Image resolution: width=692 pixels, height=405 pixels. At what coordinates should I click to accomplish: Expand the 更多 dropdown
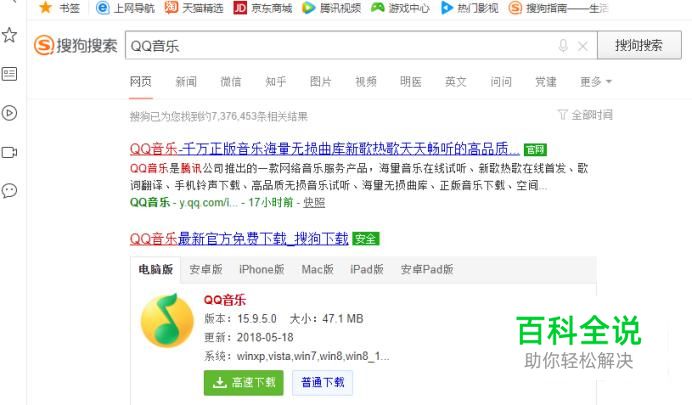[596, 82]
